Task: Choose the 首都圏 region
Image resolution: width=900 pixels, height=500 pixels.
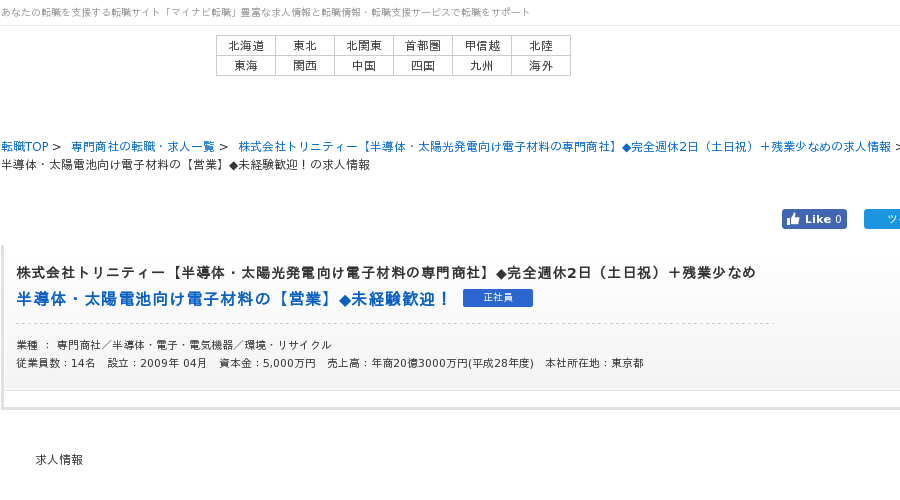Action: coord(423,45)
